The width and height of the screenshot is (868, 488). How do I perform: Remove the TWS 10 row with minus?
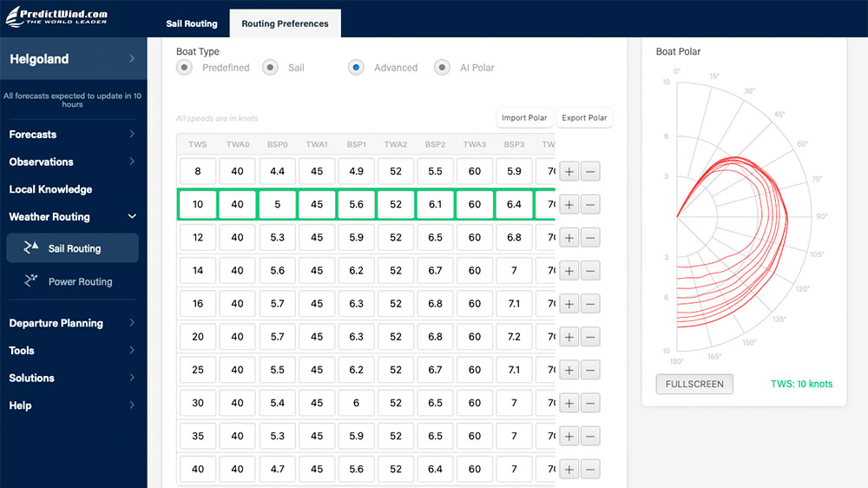click(x=590, y=205)
